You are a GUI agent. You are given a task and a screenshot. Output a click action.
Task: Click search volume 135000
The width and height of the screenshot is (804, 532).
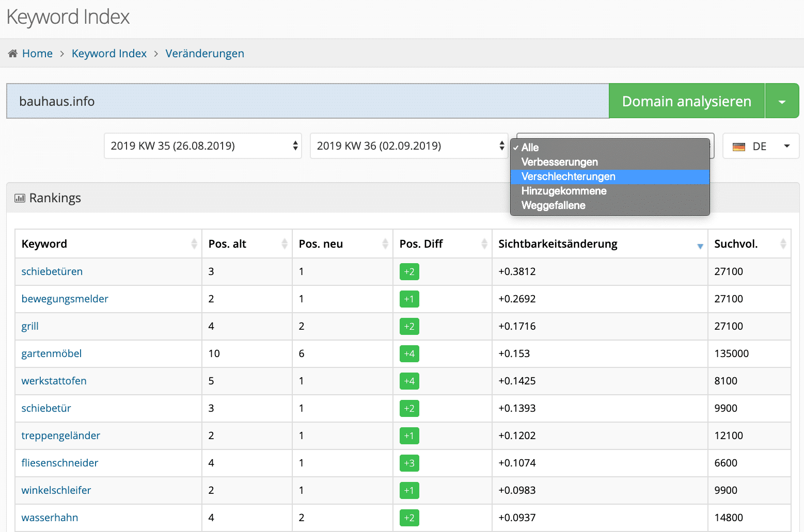pos(732,353)
